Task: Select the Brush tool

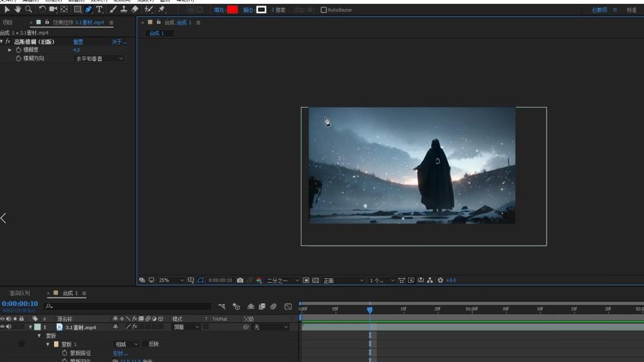Action: point(113,10)
